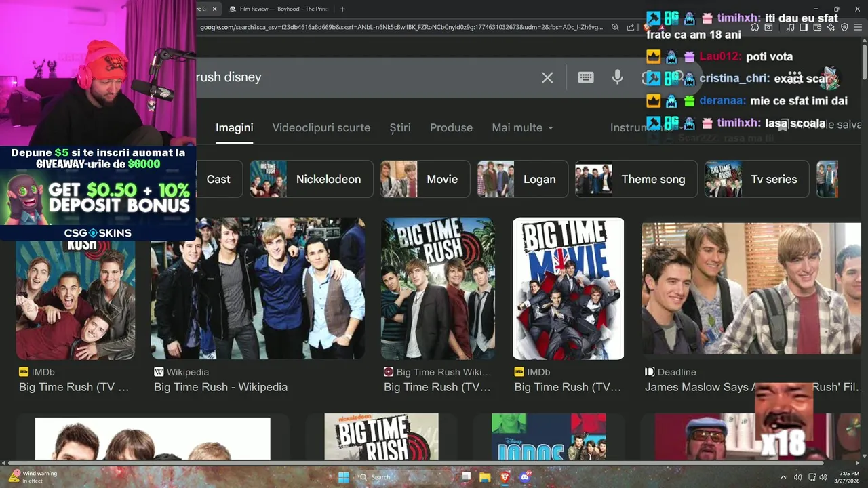Open a new browser tab
868x488 pixels.
tap(342, 9)
